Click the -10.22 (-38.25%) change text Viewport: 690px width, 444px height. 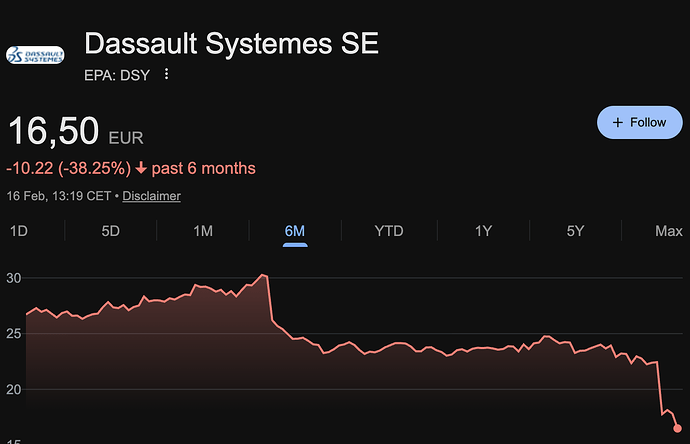click(x=69, y=169)
